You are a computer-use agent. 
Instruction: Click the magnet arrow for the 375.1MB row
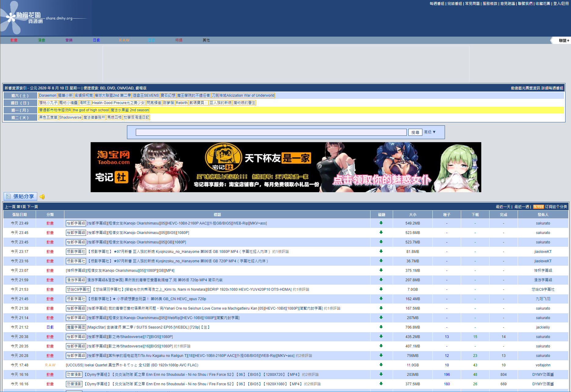381,270
